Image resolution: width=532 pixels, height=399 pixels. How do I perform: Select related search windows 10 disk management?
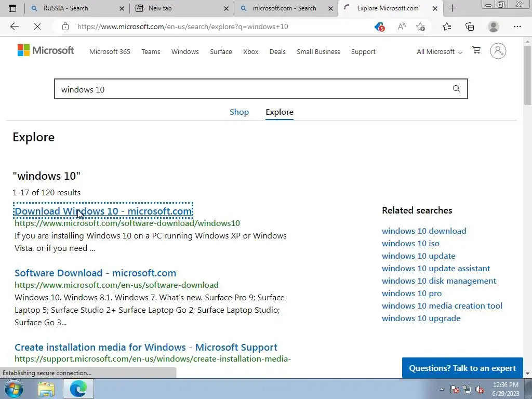pyautogui.click(x=439, y=281)
